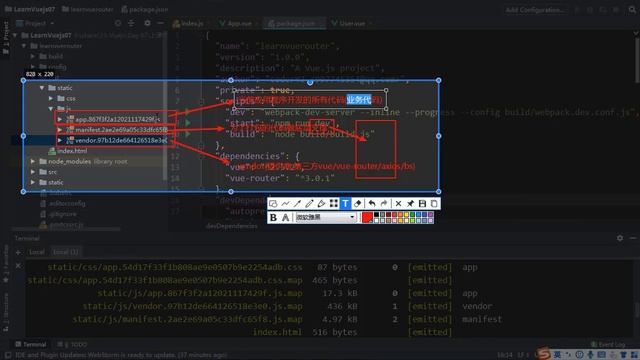Copy the screenshot to clipboard
The width and height of the screenshot is (640, 360).
click(434, 204)
